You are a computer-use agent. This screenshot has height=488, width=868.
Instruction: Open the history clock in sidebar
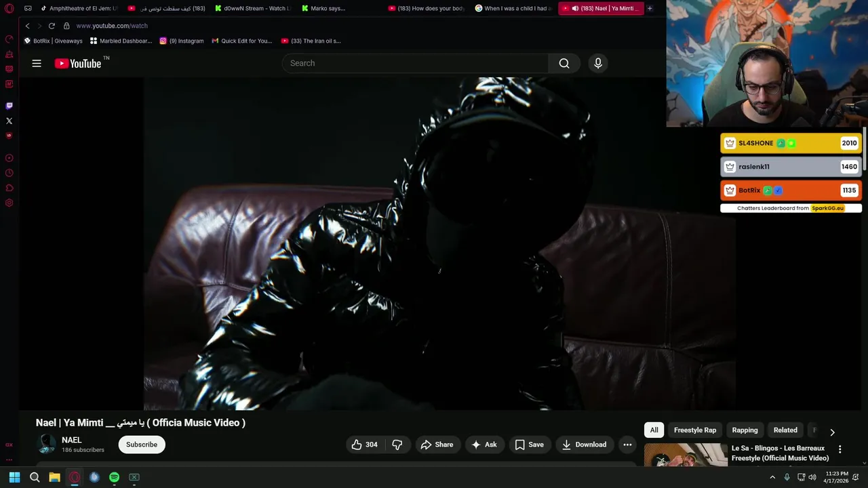click(9, 173)
